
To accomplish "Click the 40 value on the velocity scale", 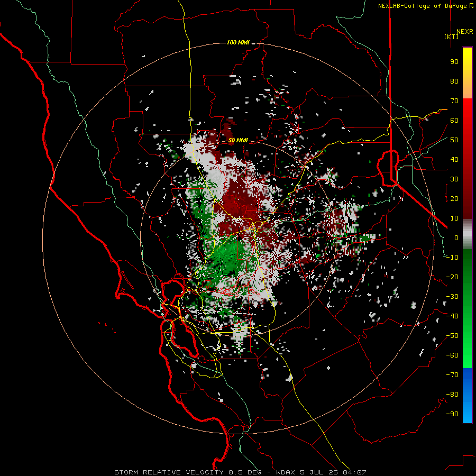I will pos(454,160).
